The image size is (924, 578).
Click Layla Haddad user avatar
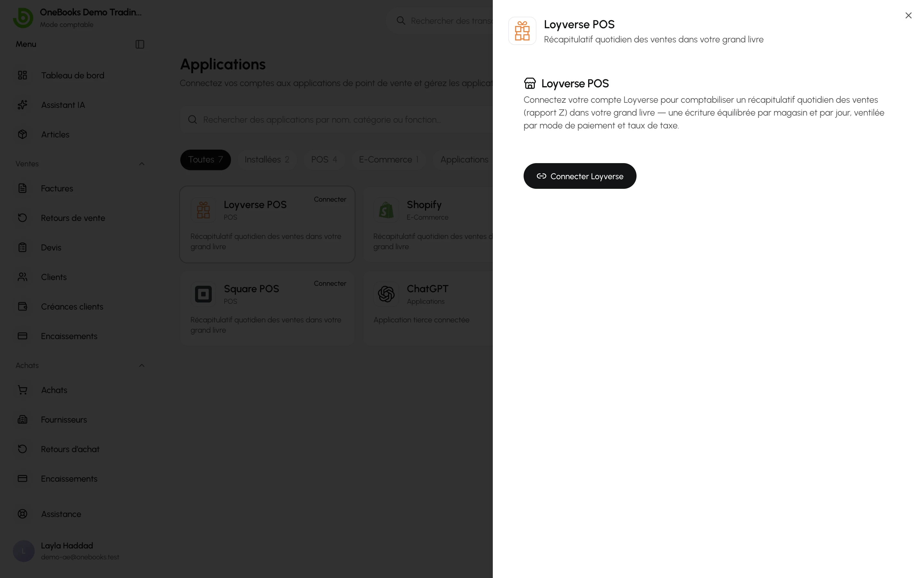[24, 551]
